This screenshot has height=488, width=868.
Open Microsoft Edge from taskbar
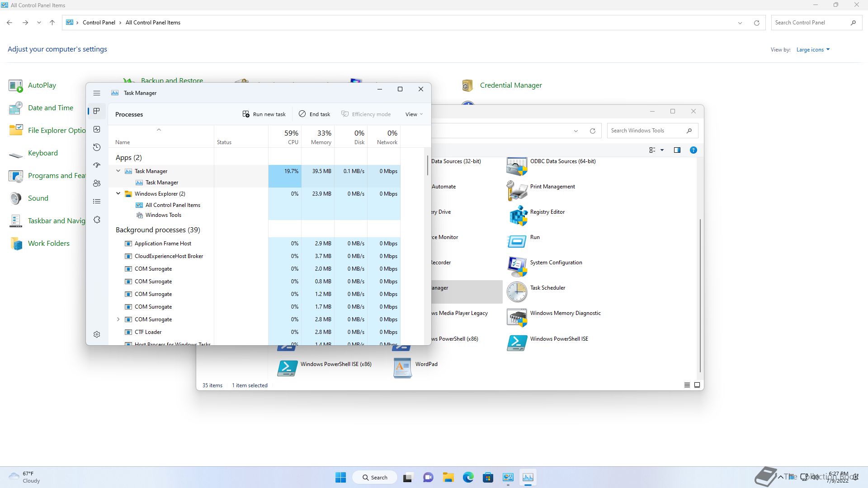point(468,477)
